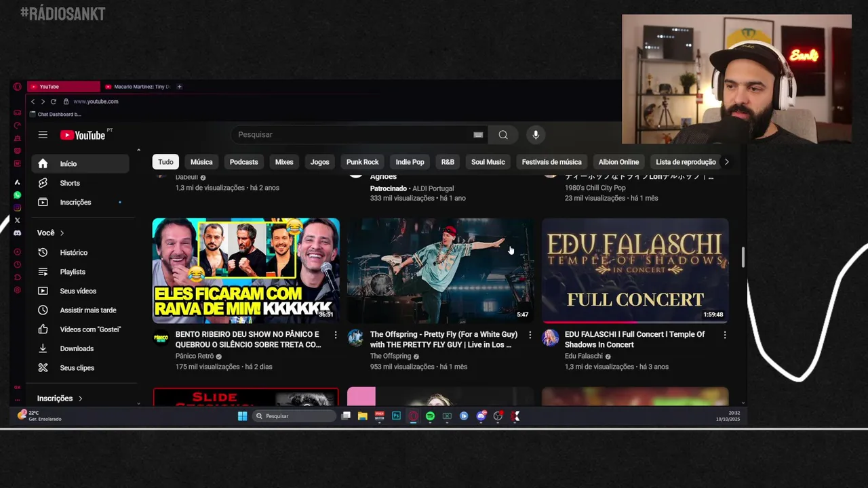Select the Punk Rock filter chip
This screenshot has width=868, height=488.
click(x=362, y=162)
